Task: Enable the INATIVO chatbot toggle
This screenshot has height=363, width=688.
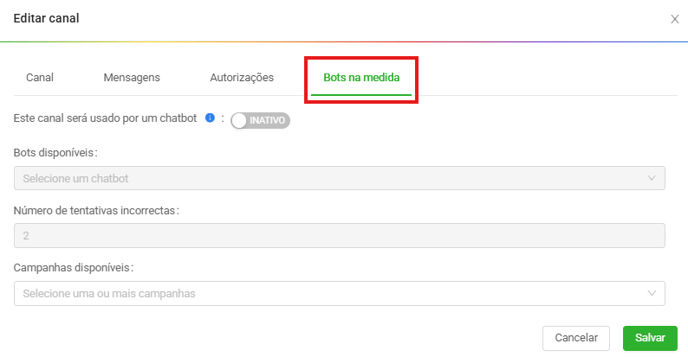Action: click(260, 120)
